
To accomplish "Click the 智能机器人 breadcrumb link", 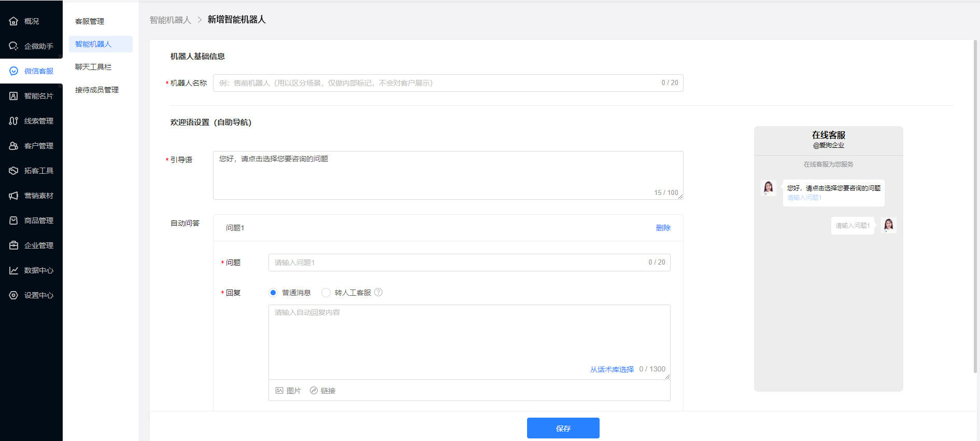I will click(x=171, y=20).
